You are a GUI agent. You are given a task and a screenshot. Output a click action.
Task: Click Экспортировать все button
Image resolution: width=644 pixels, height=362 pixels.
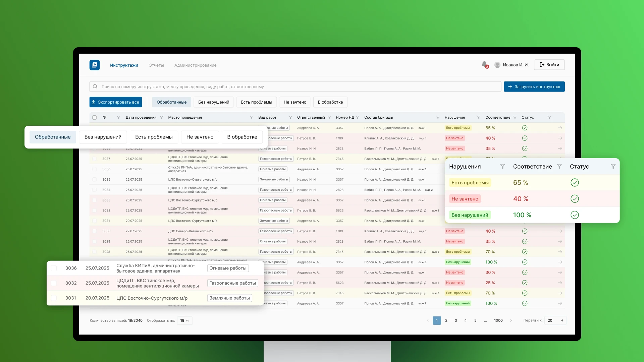pos(115,102)
